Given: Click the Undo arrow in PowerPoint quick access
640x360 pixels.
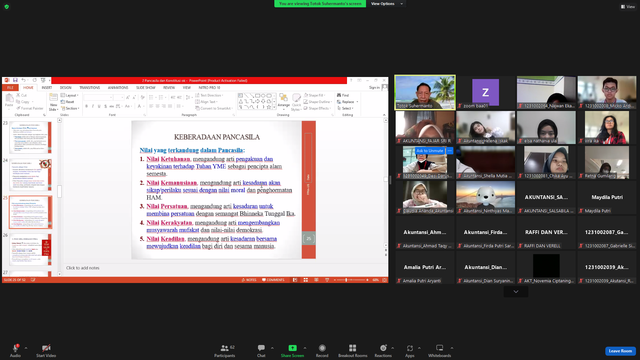Looking at the screenshot, I should [24, 80].
